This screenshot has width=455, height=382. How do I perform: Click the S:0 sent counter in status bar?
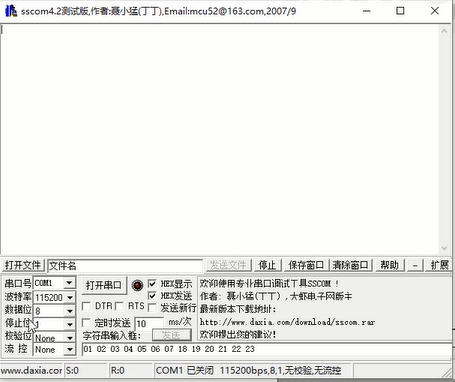click(x=72, y=370)
